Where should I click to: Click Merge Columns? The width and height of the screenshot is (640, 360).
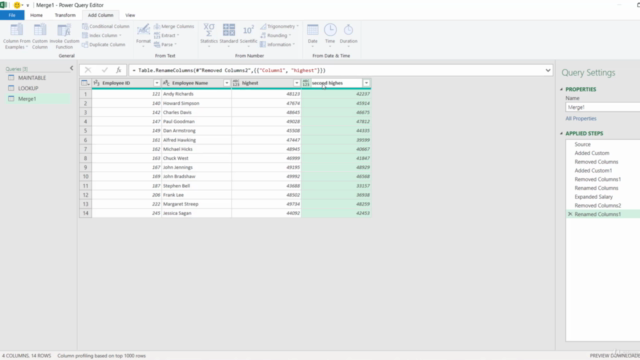coord(174,26)
